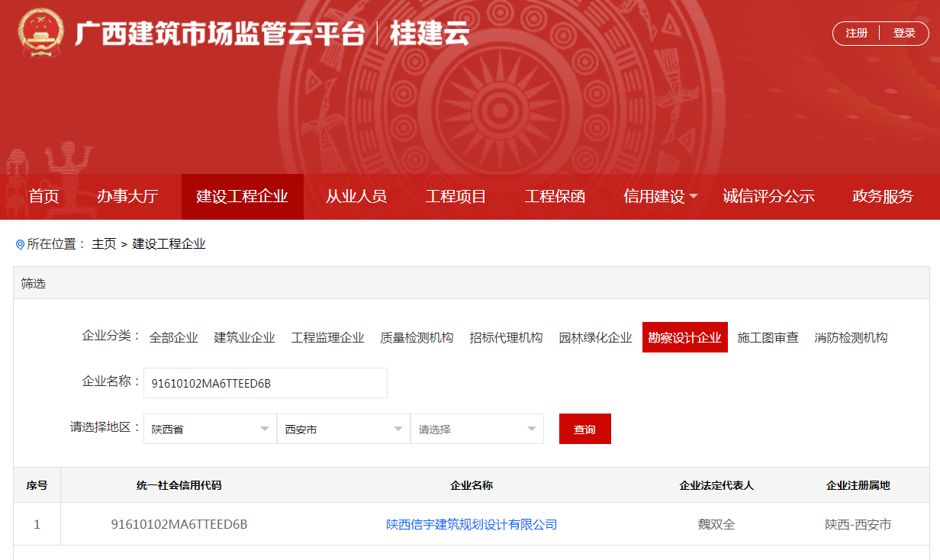
Task: Open the 陕西省 province dropdown
Action: (210, 429)
